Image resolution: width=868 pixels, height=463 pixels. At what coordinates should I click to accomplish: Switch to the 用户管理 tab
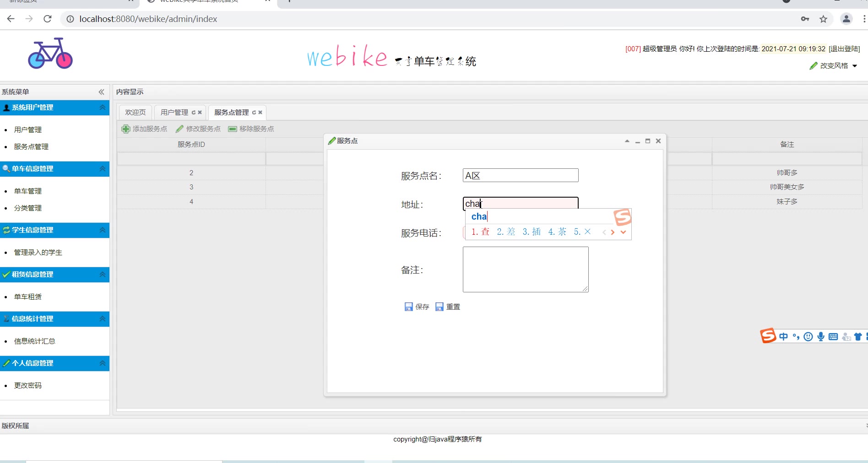click(x=174, y=113)
